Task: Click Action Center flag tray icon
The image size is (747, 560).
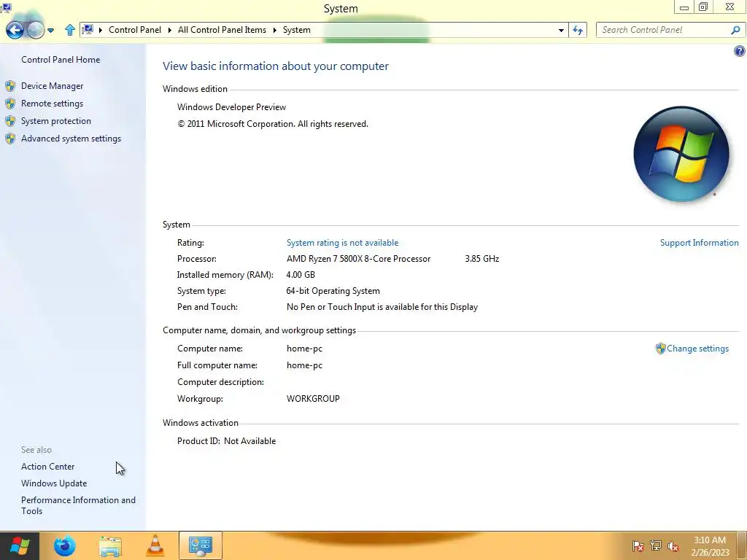Action: 638,546
